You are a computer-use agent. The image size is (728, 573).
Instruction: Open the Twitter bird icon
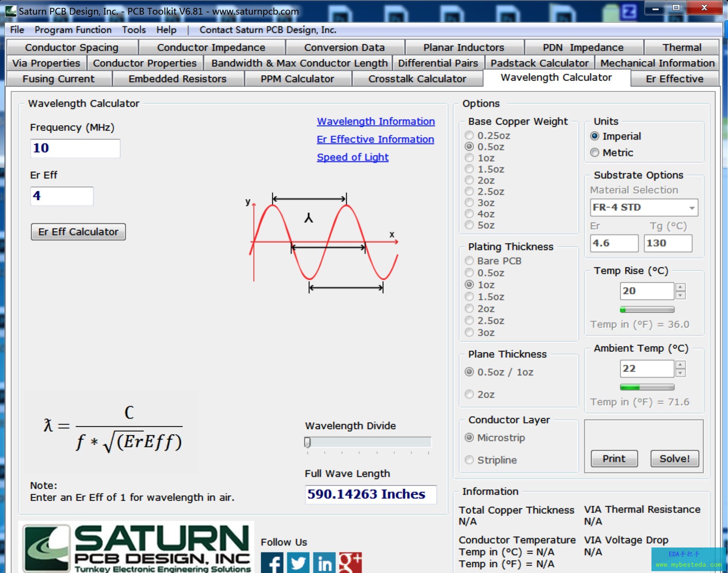pos(298,562)
